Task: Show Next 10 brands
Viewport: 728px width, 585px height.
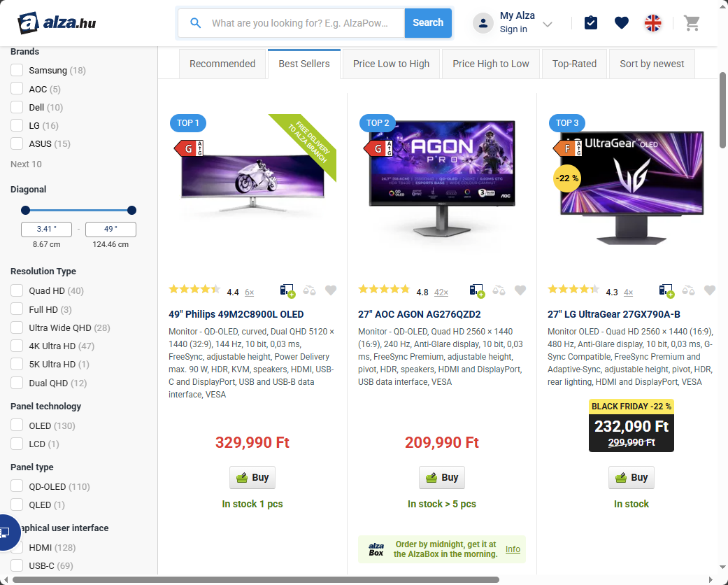Action: click(x=26, y=164)
